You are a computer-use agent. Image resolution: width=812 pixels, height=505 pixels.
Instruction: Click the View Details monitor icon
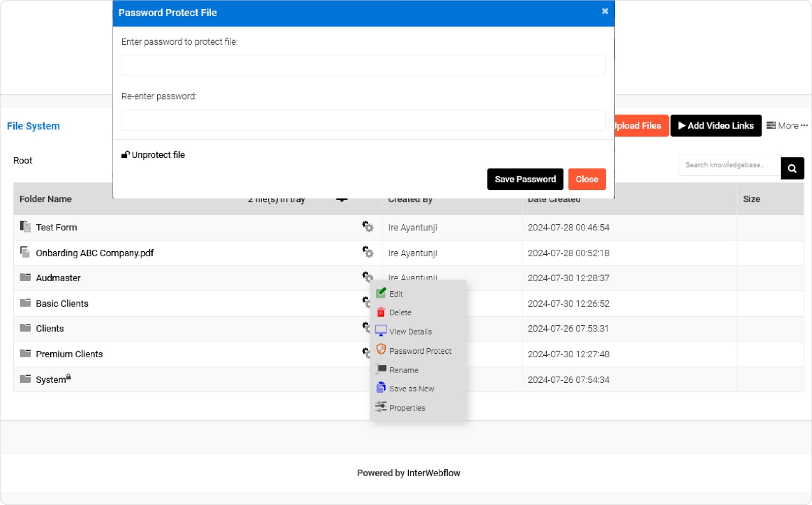pyautogui.click(x=381, y=330)
